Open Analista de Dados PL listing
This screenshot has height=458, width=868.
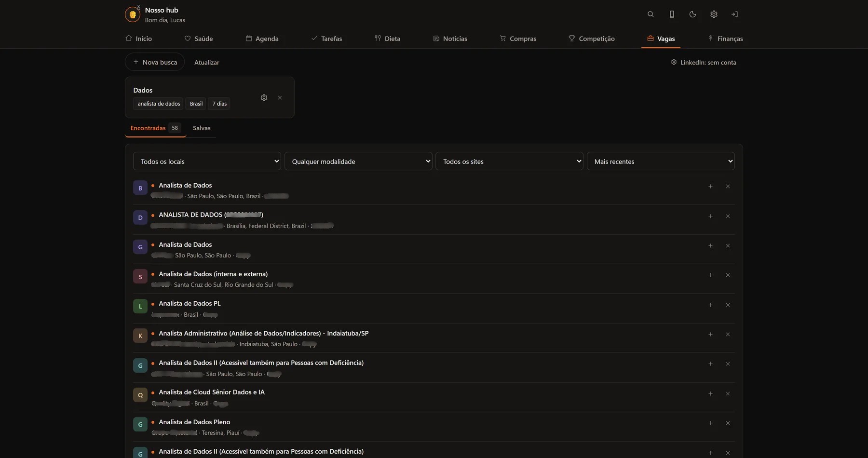190,303
